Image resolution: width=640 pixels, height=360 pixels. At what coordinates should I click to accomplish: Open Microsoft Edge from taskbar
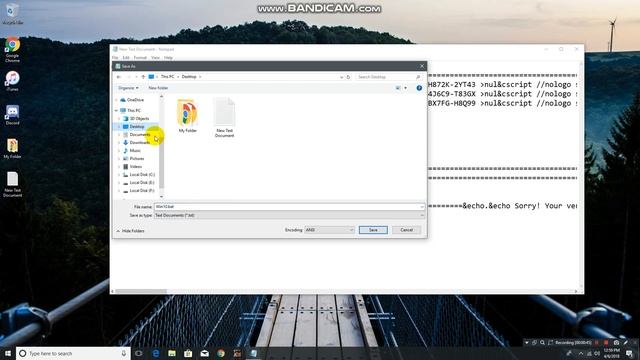click(156, 353)
